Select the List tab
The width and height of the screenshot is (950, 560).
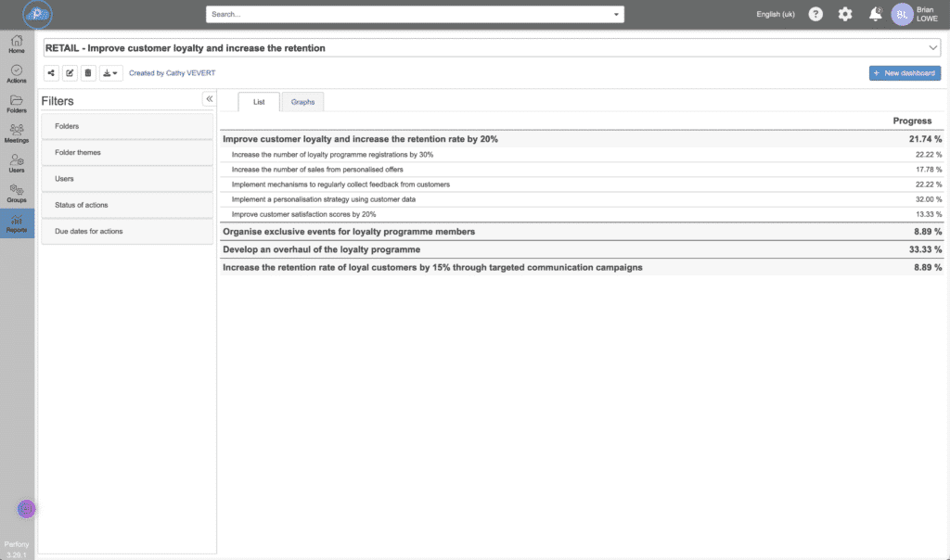[x=259, y=102]
